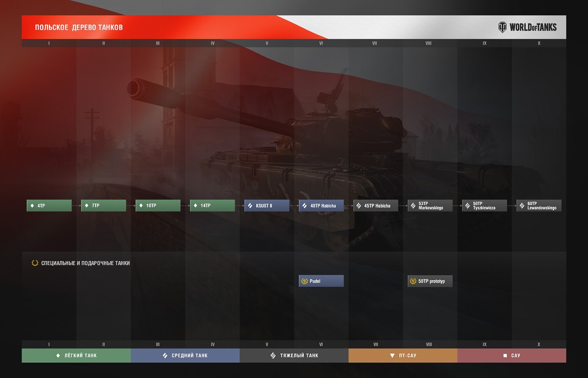Click the World of Tanks logo

[527, 27]
